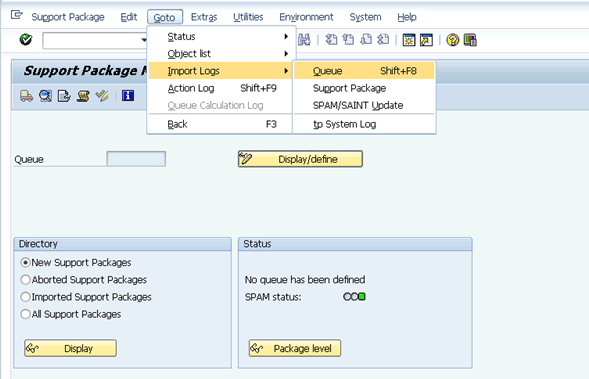Expand the Status submenu in Goto
Image resolution: width=589 pixels, height=379 pixels.
click(219, 36)
